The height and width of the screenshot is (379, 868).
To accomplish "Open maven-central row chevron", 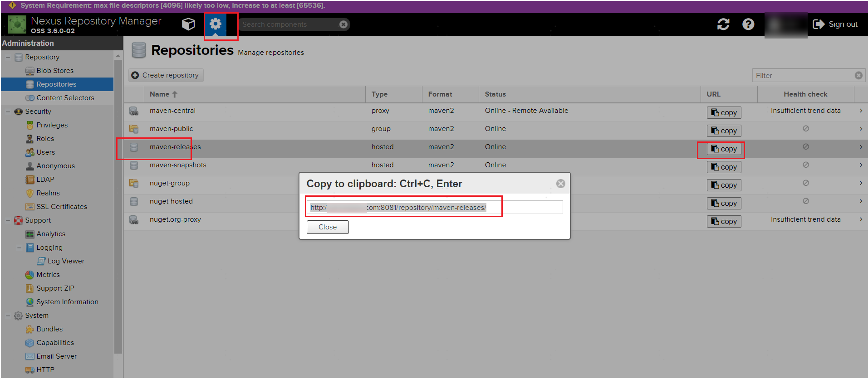I will pos(861,111).
